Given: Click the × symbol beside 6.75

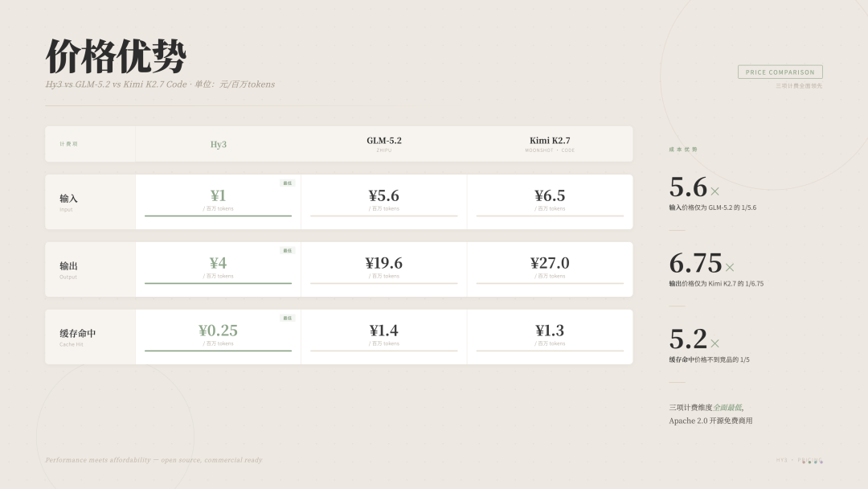Looking at the screenshot, I should tap(730, 268).
